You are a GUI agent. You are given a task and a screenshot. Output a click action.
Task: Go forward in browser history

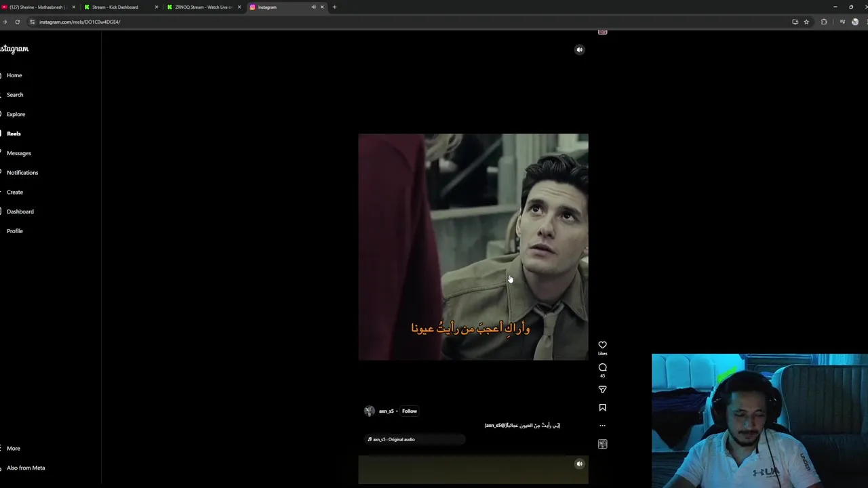click(x=5, y=22)
